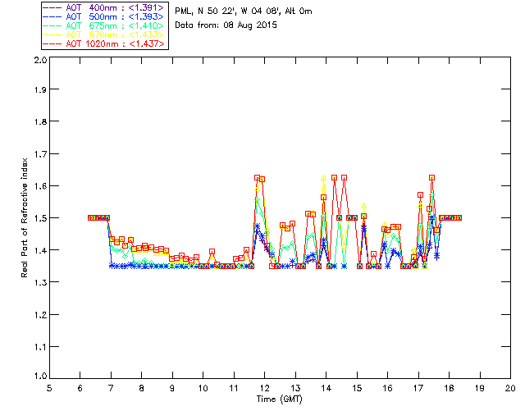Click the 13 x-axis tick label
The width and height of the screenshot is (525, 420).
click(295, 388)
